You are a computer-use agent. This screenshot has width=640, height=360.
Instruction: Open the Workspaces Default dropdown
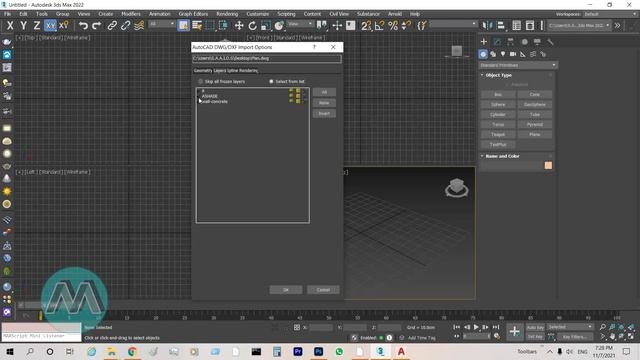[x=610, y=14]
